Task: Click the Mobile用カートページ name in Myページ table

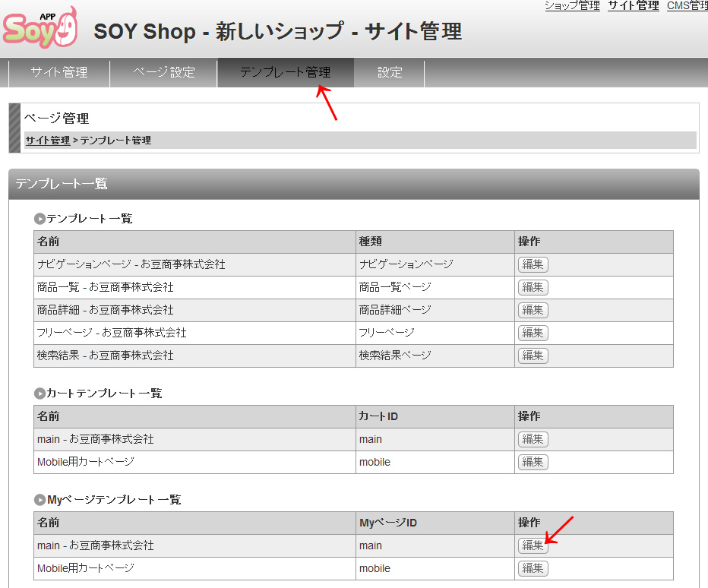Action: pos(194,568)
